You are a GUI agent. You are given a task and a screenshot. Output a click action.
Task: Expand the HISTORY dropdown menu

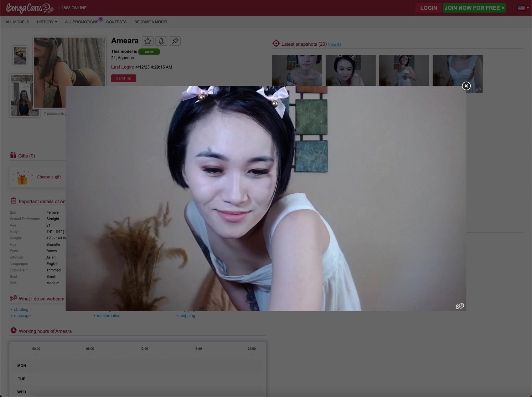(x=47, y=22)
